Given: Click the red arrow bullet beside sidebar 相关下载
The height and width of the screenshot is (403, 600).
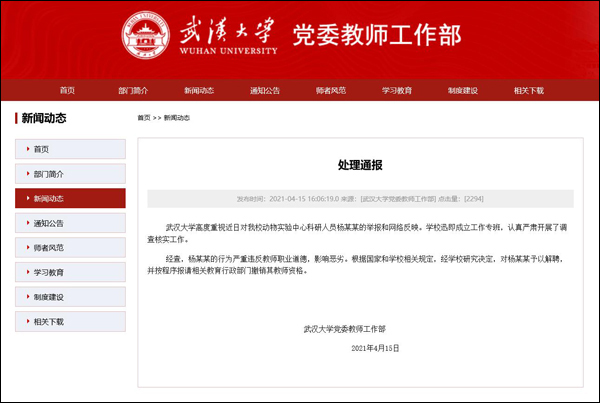Looking at the screenshot, I should click(x=28, y=321).
